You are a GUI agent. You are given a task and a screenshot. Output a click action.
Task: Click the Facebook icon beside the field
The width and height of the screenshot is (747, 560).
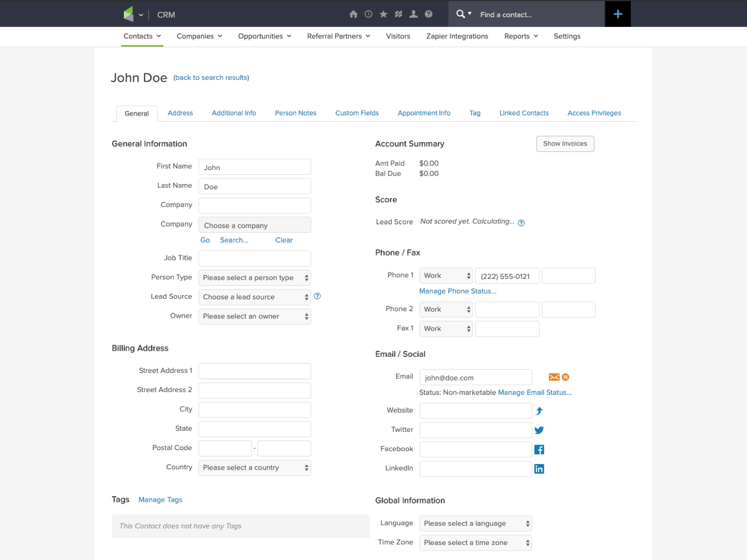(539, 450)
